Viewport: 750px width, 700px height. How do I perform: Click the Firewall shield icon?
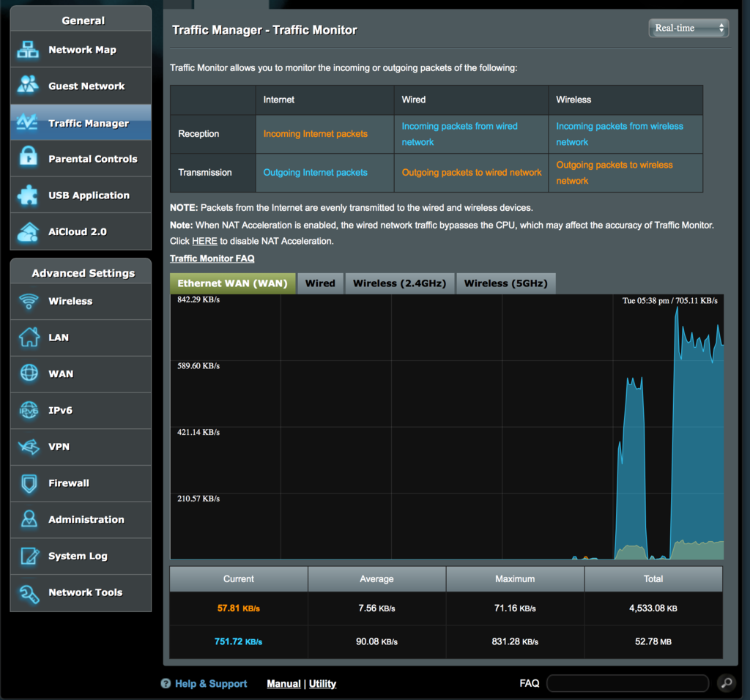29,483
